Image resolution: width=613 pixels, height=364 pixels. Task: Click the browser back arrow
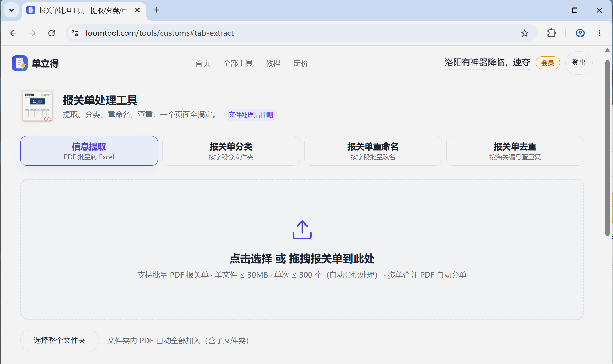13,33
